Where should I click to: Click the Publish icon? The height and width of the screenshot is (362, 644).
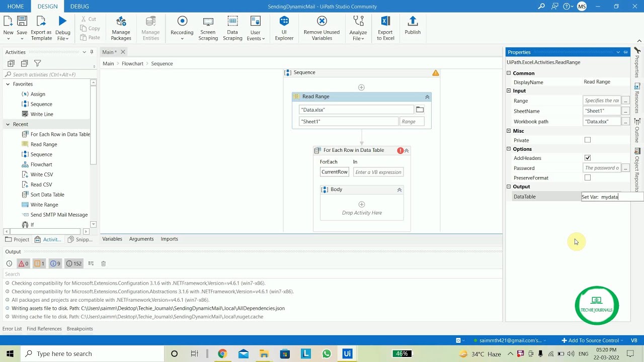[x=413, y=21]
